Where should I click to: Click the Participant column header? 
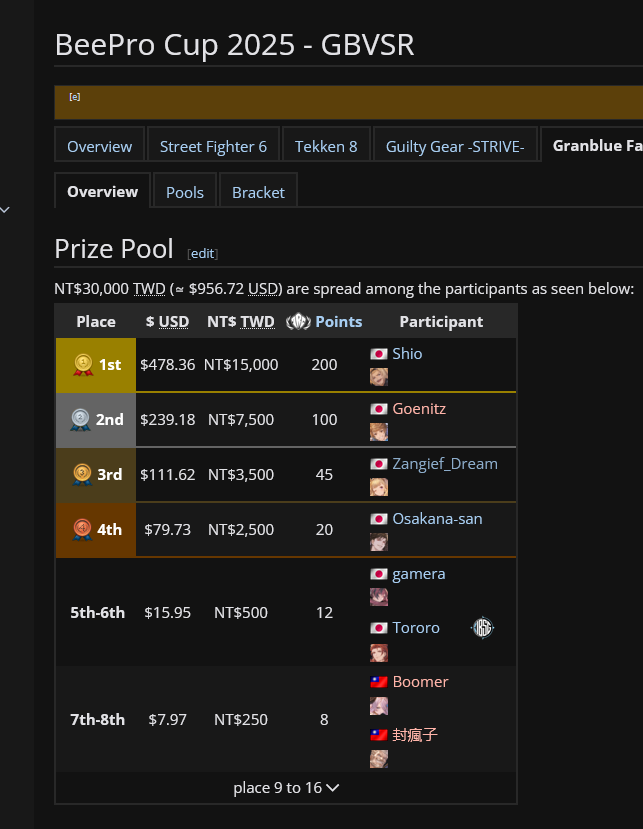(x=441, y=321)
